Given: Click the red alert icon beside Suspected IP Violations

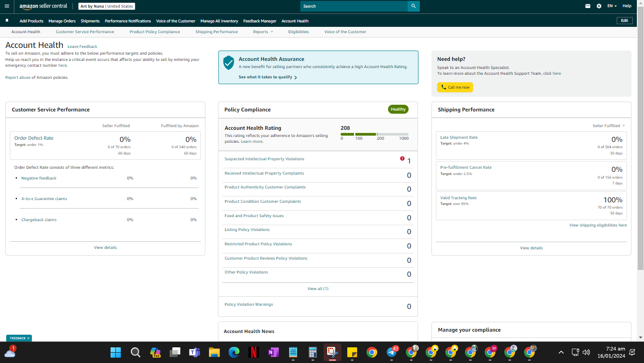Looking at the screenshot, I should click(402, 158).
